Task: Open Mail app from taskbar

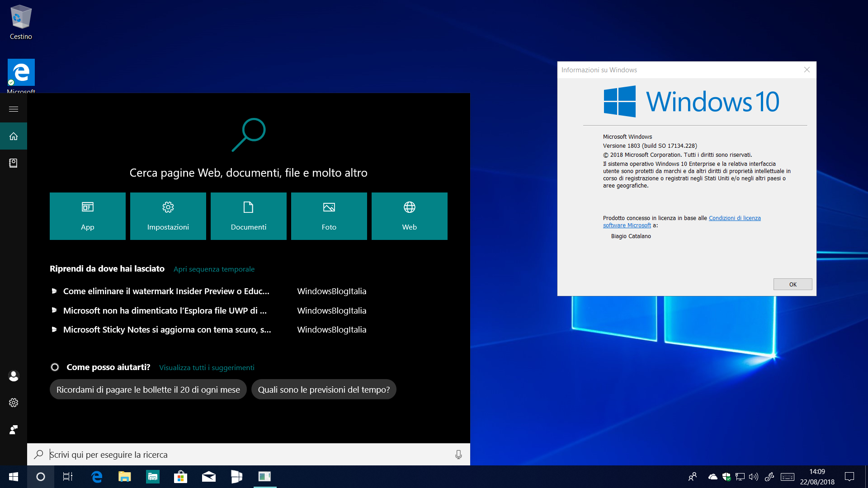Action: pyautogui.click(x=209, y=477)
